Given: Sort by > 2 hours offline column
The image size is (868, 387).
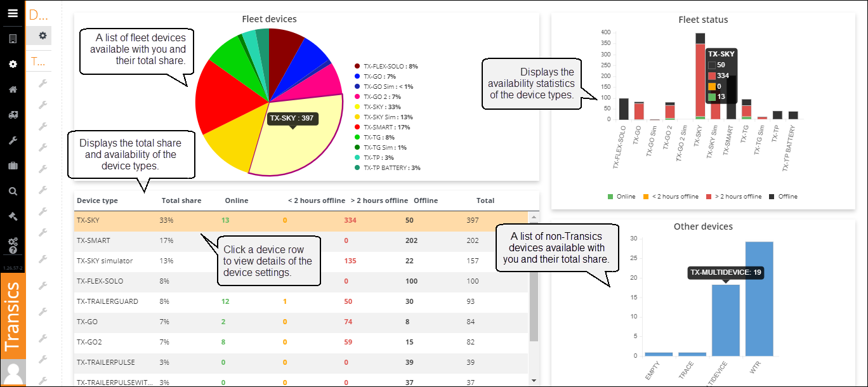Looking at the screenshot, I should point(379,200).
